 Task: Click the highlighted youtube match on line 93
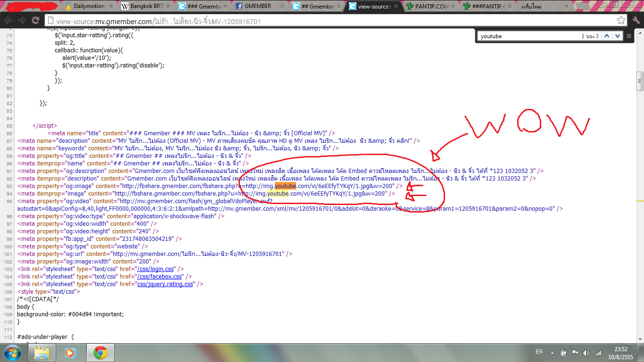tap(285, 186)
